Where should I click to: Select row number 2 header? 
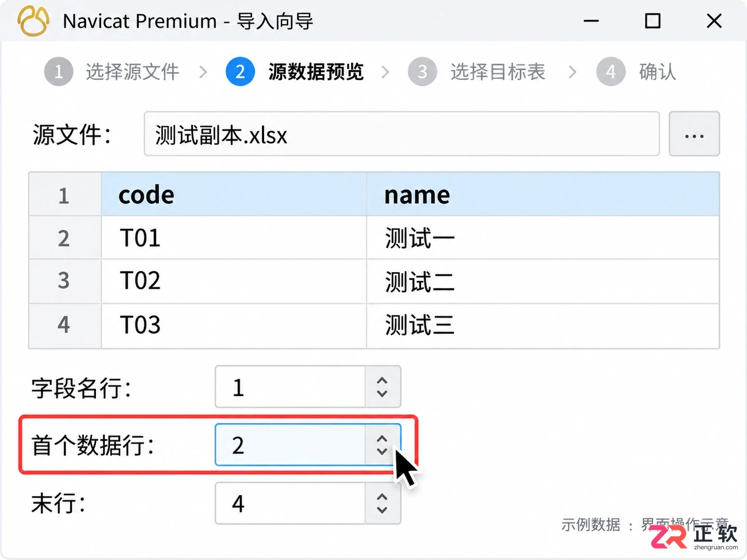coord(65,238)
